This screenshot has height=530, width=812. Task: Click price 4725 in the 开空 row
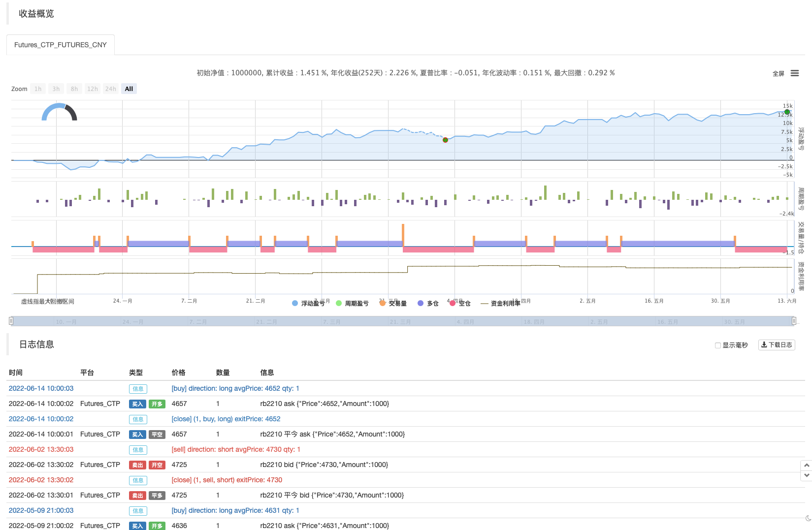[x=179, y=465]
